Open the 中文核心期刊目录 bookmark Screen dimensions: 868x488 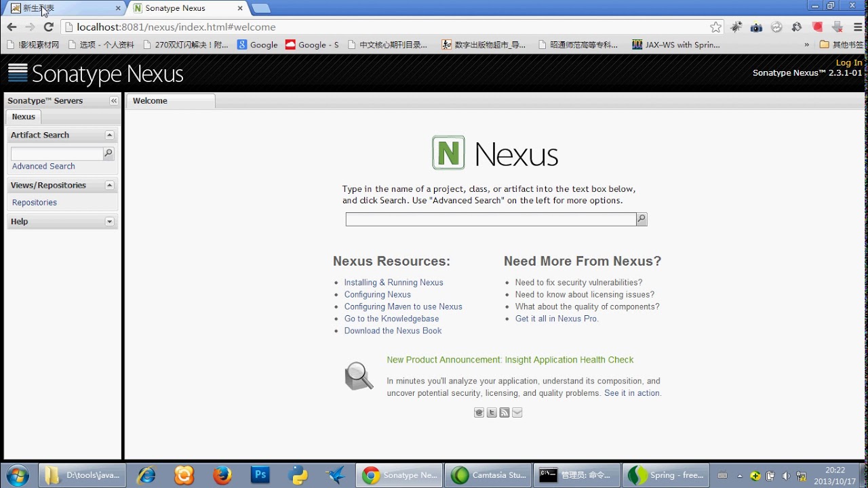tap(387, 45)
